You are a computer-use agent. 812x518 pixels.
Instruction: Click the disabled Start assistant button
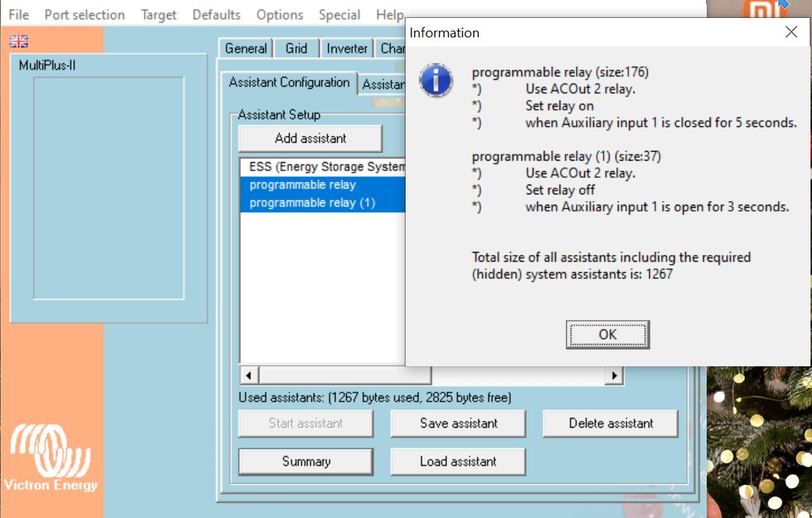306,423
